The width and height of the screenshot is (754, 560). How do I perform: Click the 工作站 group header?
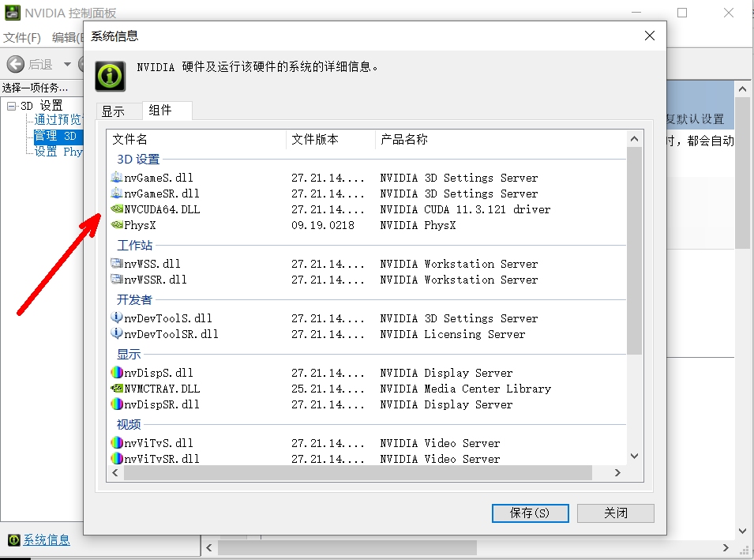pyautogui.click(x=135, y=246)
